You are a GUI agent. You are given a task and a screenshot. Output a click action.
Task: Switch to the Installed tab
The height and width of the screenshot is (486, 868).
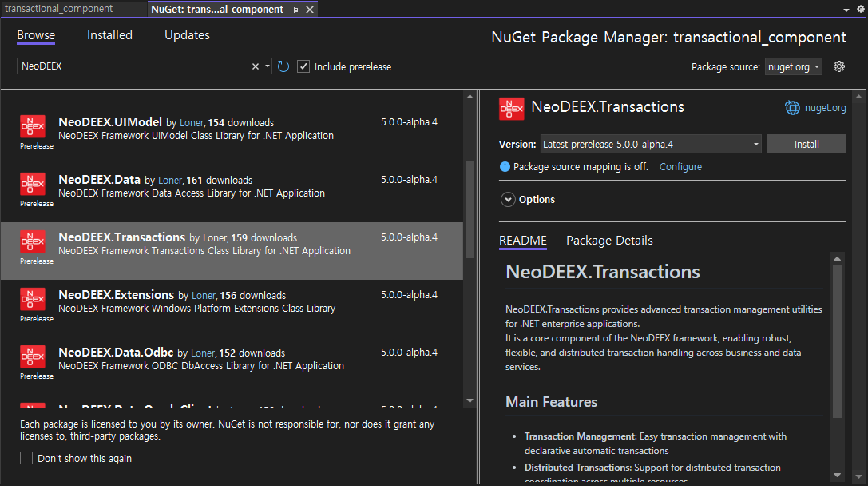(109, 35)
